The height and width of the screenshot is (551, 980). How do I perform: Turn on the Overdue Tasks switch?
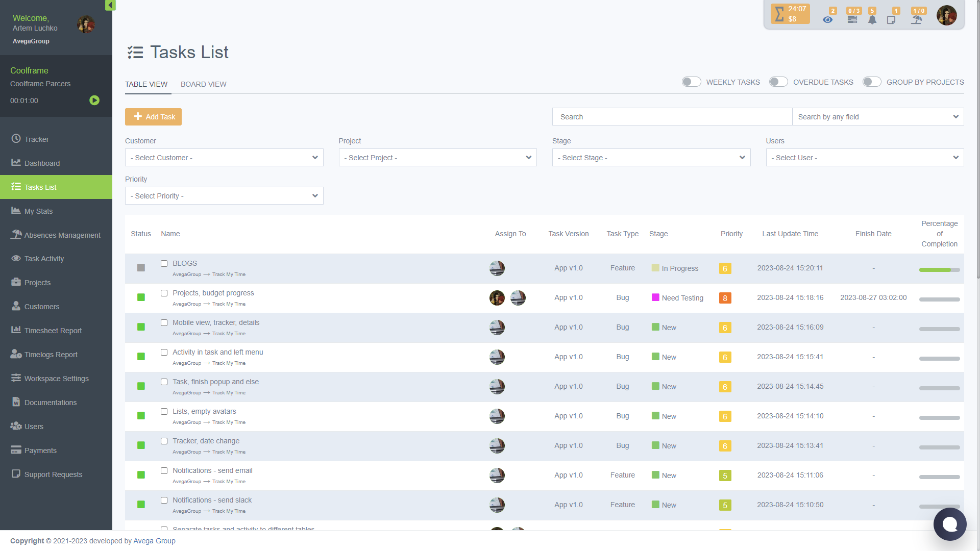click(778, 82)
